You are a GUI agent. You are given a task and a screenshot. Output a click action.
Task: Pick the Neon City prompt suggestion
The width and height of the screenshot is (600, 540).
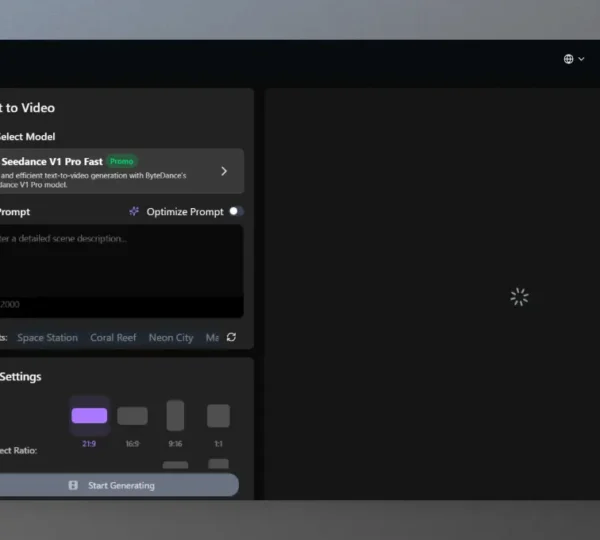pyautogui.click(x=171, y=338)
